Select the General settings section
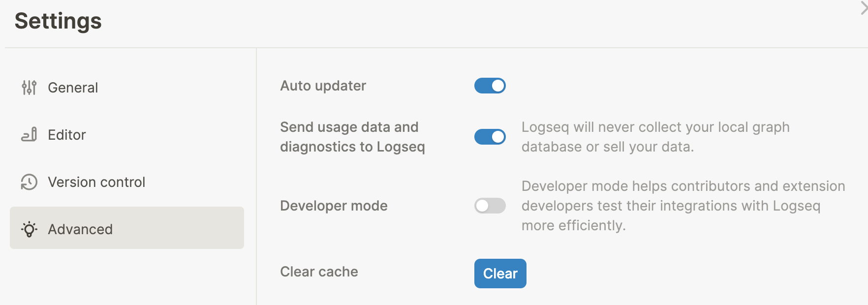Image resolution: width=868 pixels, height=305 pixels. [72, 87]
